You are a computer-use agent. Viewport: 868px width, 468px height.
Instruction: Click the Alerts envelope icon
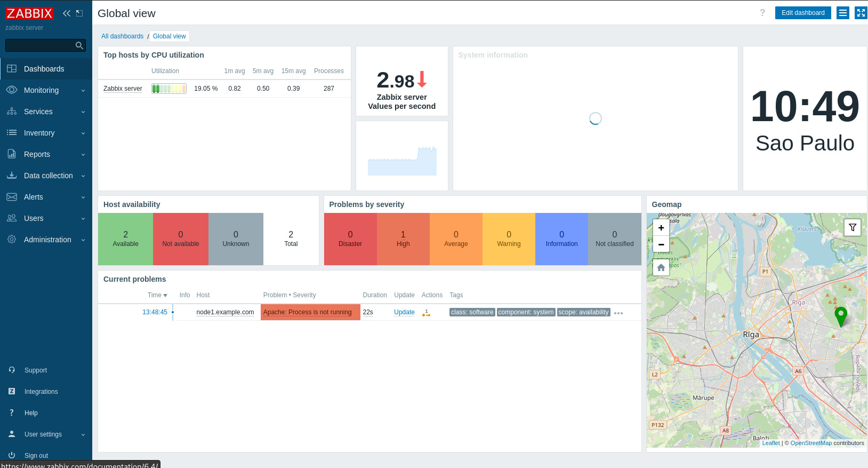click(x=12, y=197)
